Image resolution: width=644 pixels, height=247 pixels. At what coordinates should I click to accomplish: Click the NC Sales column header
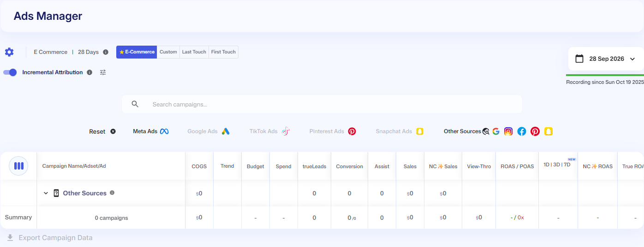tap(443, 166)
